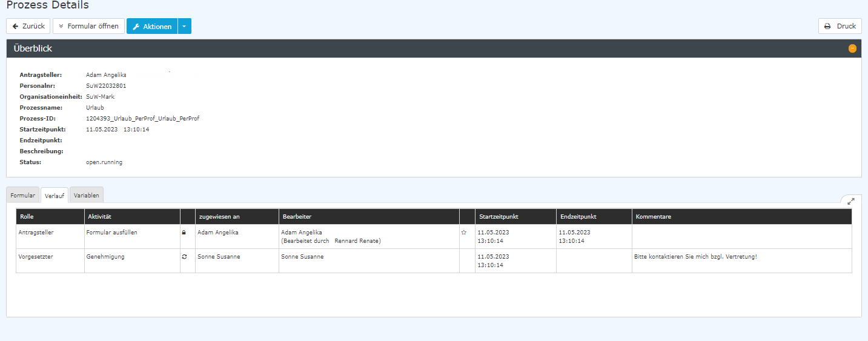
Task: Go back with the Zurück button
Action: pos(28,26)
